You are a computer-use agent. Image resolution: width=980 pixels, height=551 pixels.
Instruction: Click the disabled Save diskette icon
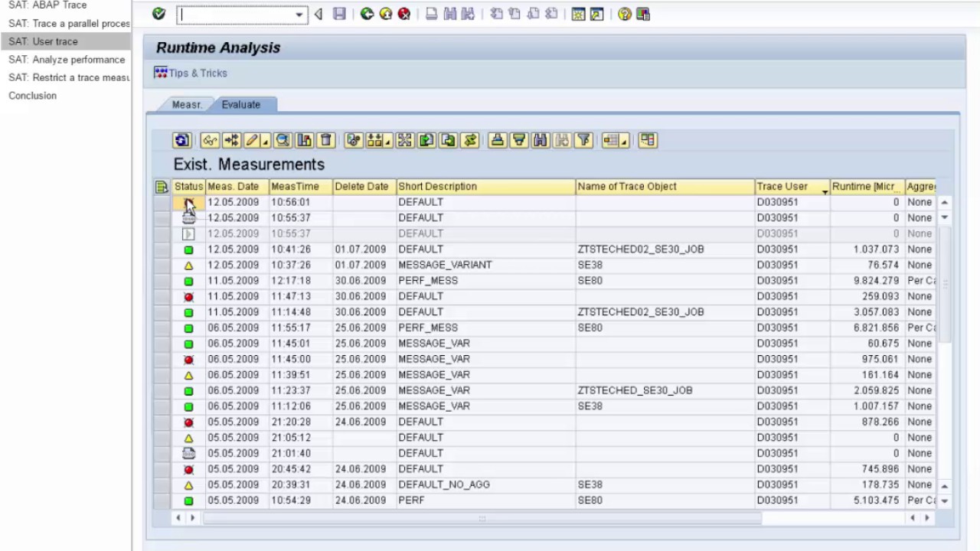pos(339,14)
